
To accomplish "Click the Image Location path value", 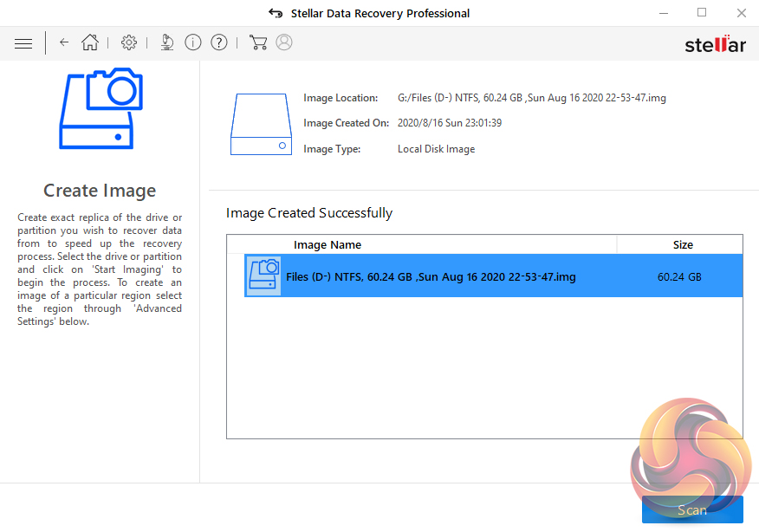I will (531, 98).
